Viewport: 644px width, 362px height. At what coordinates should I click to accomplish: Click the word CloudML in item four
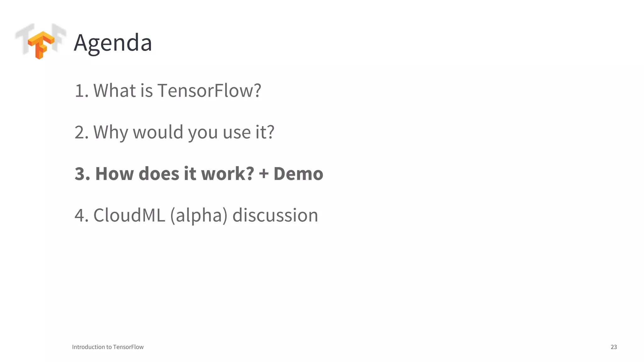coord(129,215)
